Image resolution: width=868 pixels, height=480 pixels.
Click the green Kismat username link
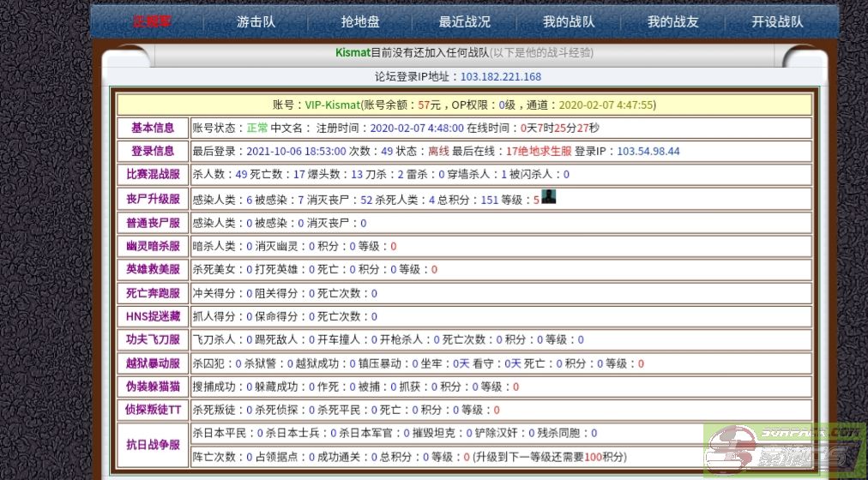[x=353, y=53]
